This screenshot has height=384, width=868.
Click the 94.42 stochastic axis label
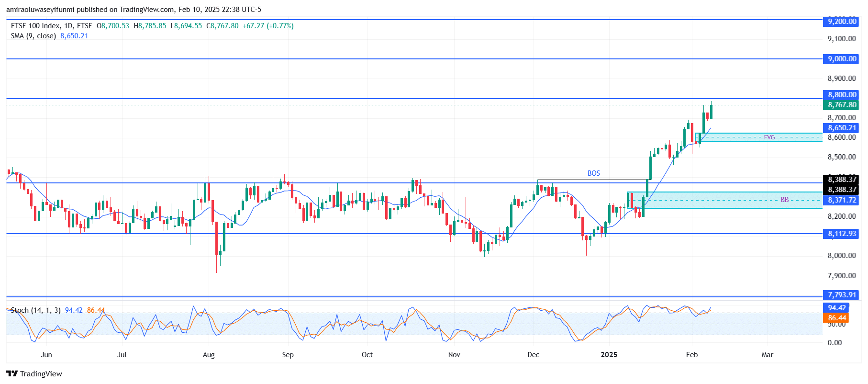(x=836, y=308)
